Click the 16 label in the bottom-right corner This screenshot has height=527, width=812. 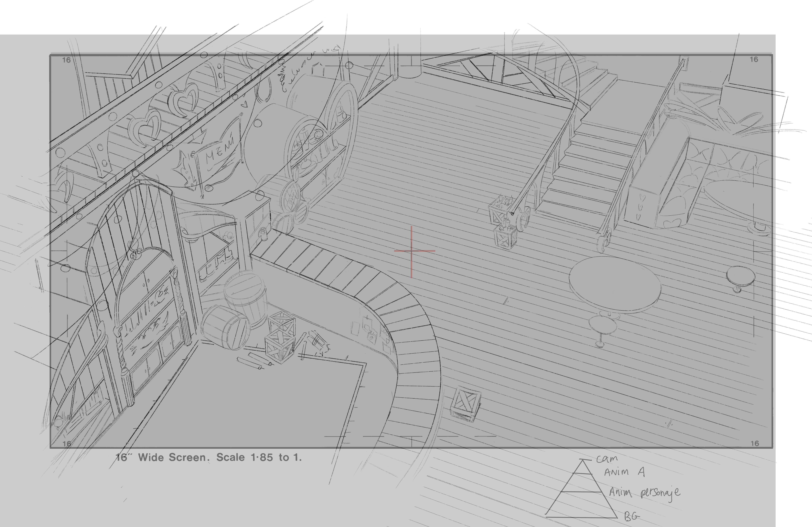[755, 443]
